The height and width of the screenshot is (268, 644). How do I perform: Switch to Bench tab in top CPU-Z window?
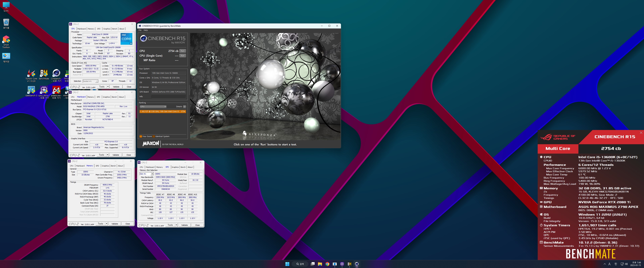[115, 29]
